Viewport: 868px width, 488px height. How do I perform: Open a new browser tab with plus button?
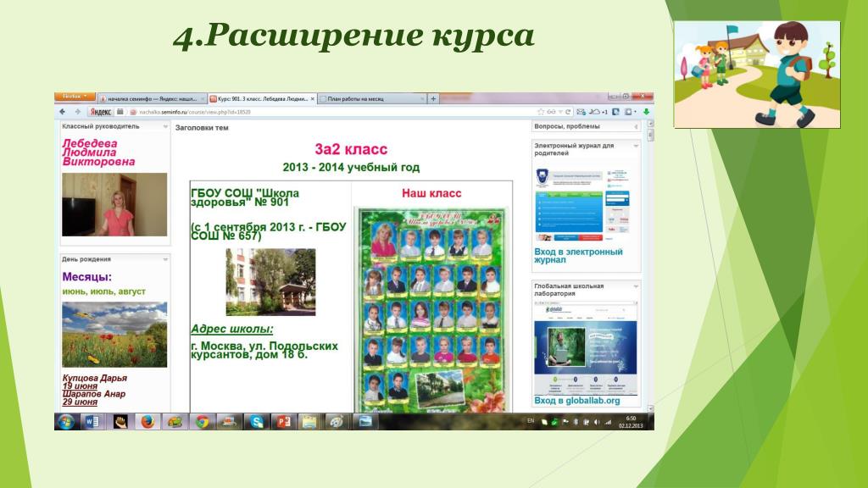[433, 98]
